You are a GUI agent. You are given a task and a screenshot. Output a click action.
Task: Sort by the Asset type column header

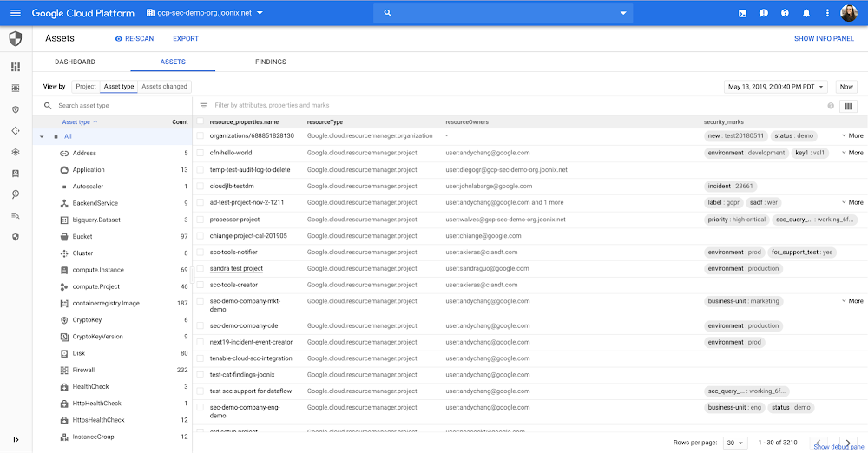[80, 121]
